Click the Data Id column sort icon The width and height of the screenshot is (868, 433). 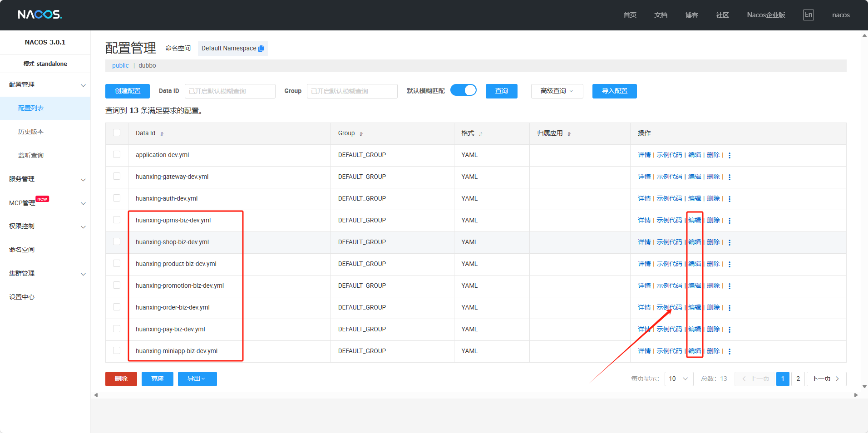tap(162, 134)
